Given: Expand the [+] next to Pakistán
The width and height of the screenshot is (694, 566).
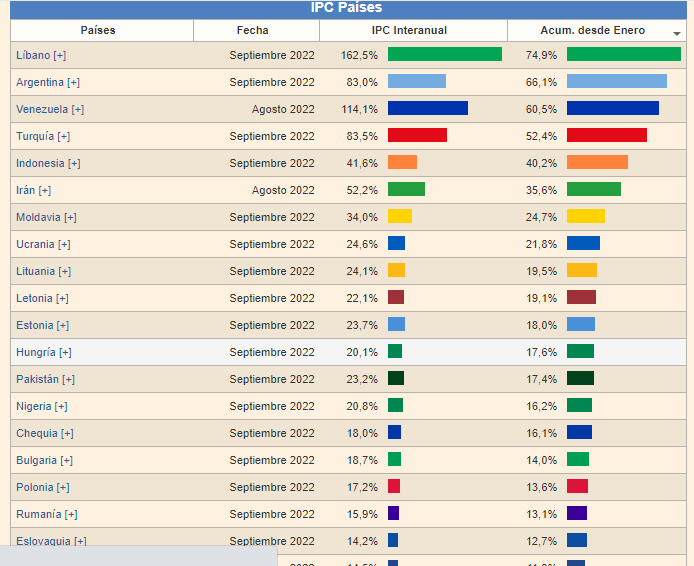Looking at the screenshot, I should coord(68,379).
